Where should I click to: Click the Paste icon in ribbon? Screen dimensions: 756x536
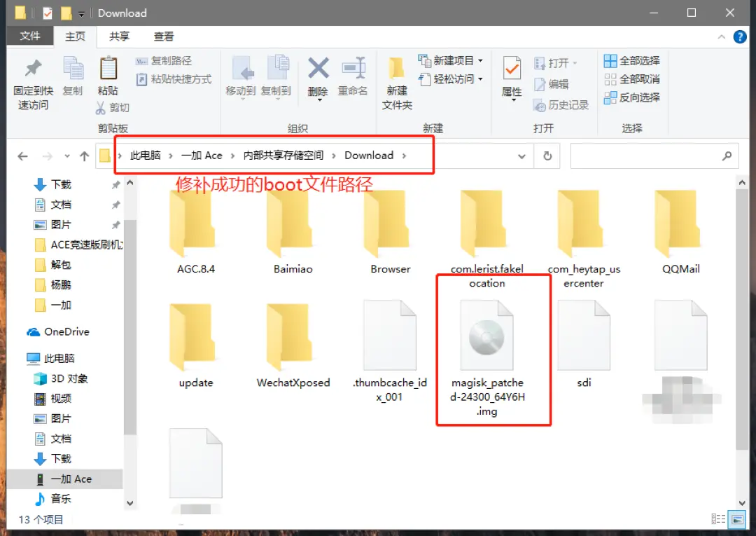click(x=108, y=69)
